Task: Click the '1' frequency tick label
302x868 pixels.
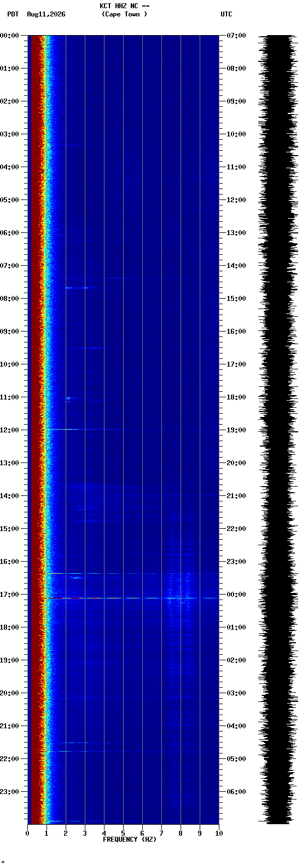Action: pyautogui.click(x=47, y=833)
